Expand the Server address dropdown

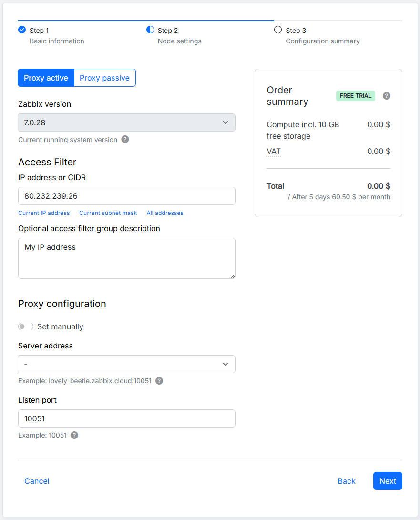127,364
